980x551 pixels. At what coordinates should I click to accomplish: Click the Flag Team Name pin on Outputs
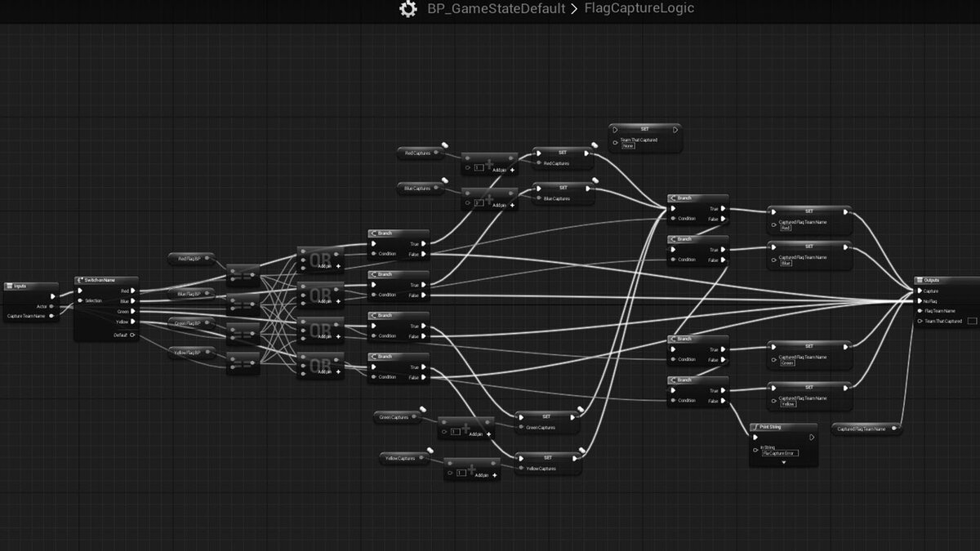tap(919, 310)
